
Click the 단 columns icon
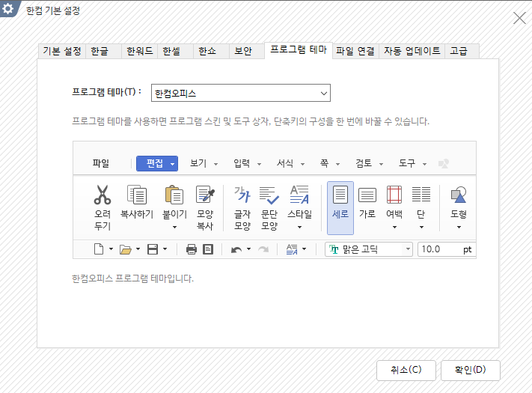421,195
